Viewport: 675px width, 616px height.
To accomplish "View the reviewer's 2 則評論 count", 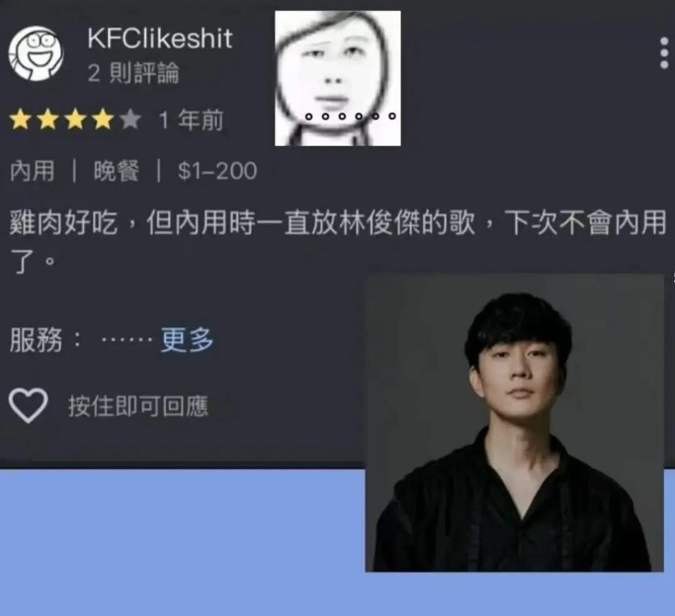I will (133, 73).
